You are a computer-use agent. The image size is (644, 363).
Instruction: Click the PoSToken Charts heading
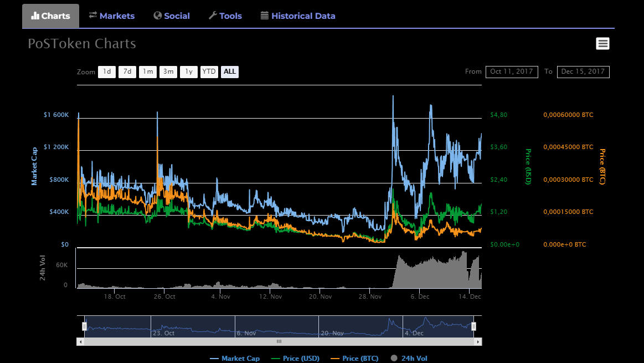click(x=82, y=44)
